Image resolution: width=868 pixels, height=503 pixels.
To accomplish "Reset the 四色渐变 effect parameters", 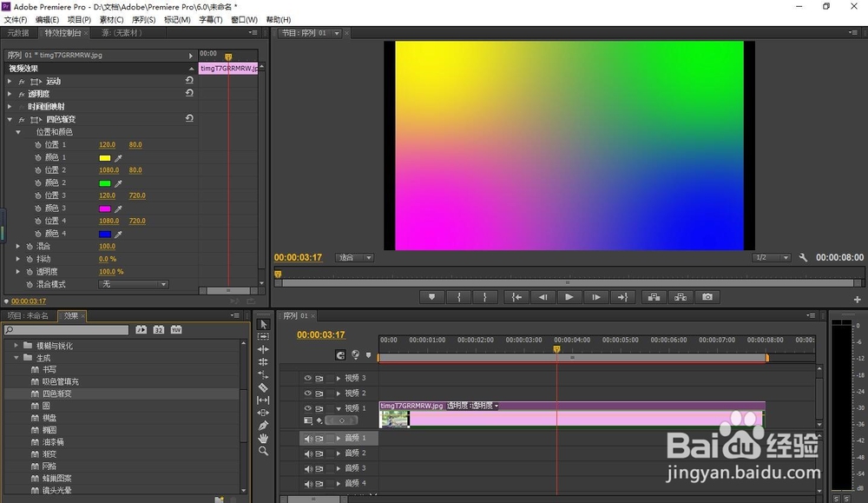I will pos(189,118).
